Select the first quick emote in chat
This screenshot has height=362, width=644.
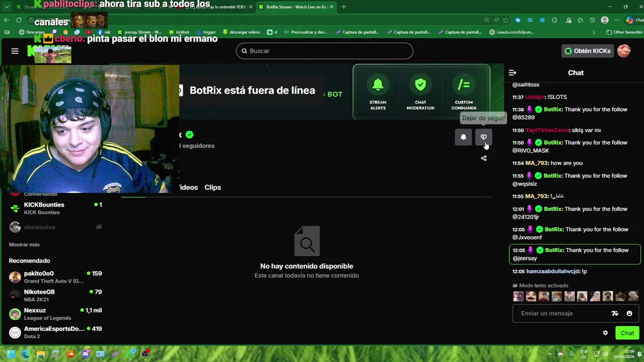point(518,296)
